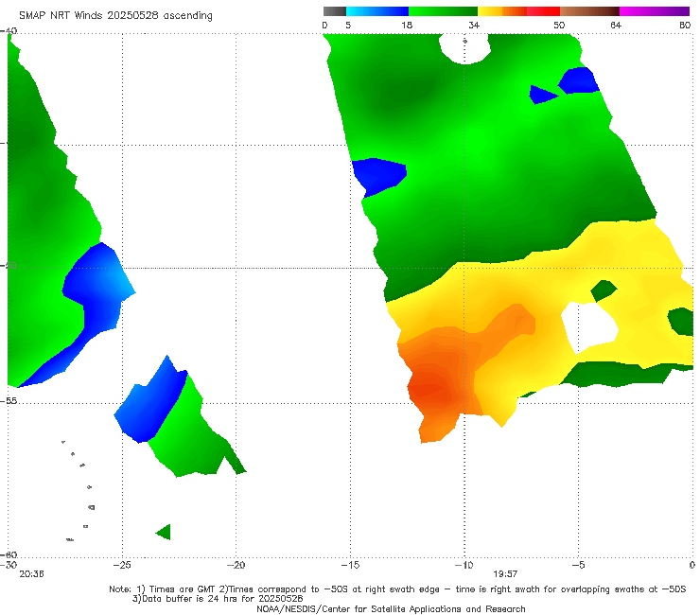Image resolution: width=700 pixels, height=615 pixels.
Task: Click the note line starting "Note: 1) Times are GMT"
Action: coord(397,589)
